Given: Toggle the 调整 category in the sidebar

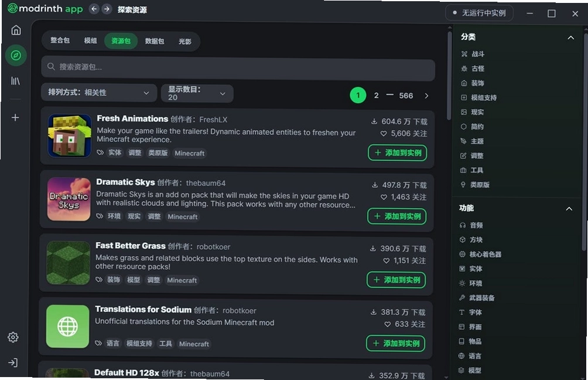Looking at the screenshot, I should 472,156.
